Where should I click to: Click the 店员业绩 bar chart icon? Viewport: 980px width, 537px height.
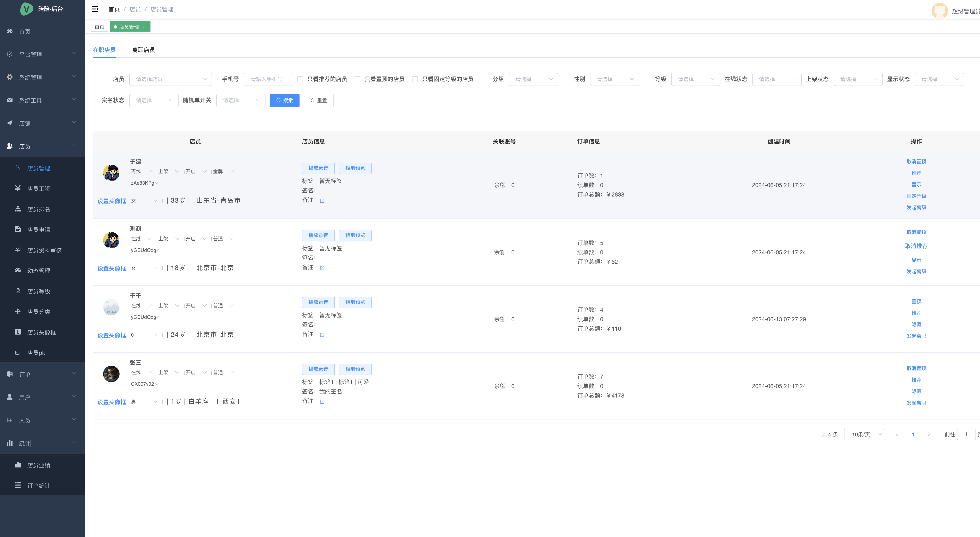(17, 465)
